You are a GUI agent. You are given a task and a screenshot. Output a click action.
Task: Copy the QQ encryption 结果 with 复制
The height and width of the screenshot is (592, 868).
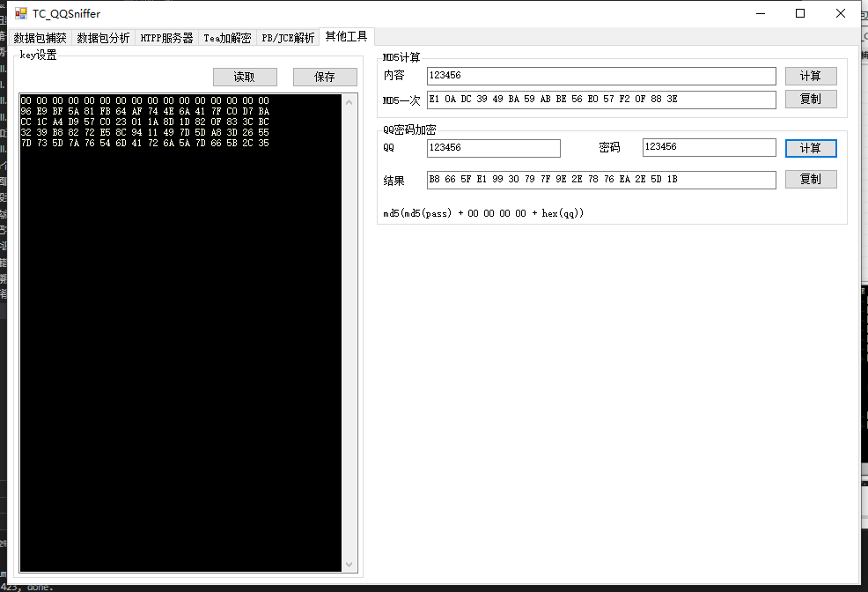coord(811,180)
